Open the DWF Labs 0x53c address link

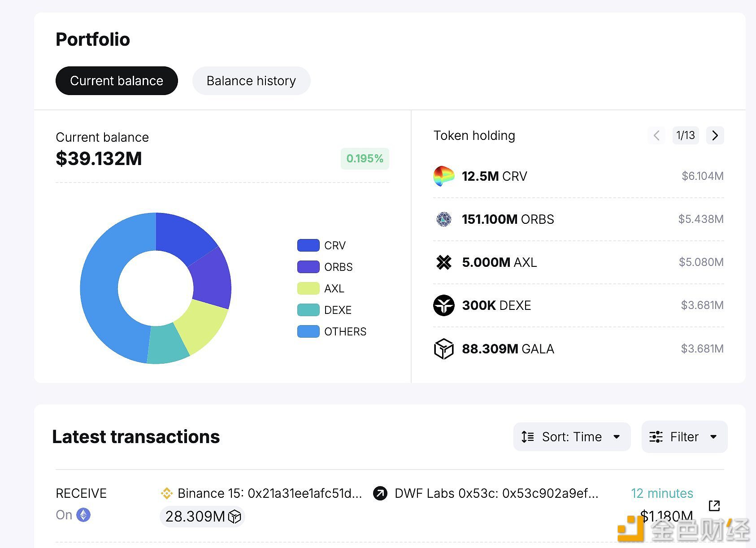coord(496,493)
